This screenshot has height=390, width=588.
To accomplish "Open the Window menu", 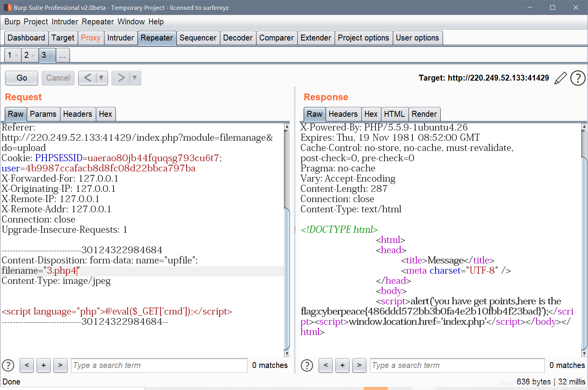I will (131, 22).
